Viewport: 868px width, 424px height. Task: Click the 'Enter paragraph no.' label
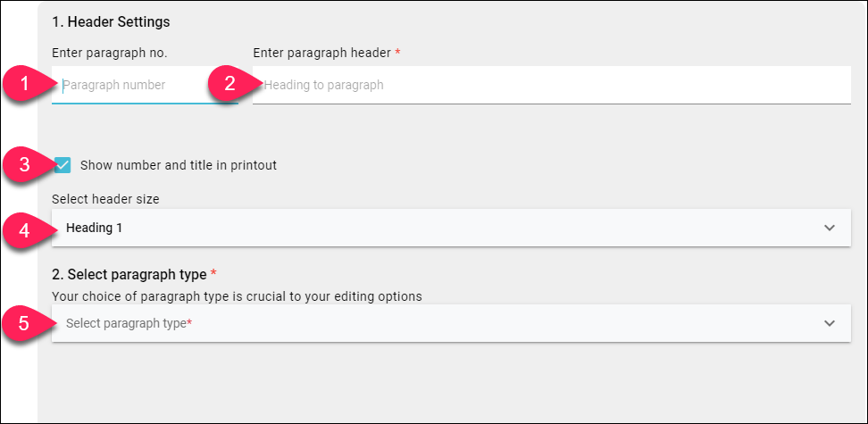110,54
